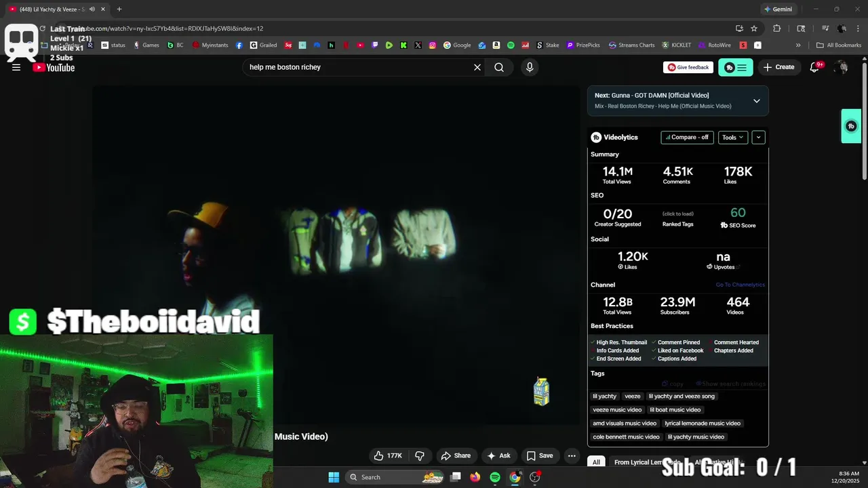This screenshot has height=488, width=868.
Task: Expand the Next up playlist chevron
Action: click(757, 101)
